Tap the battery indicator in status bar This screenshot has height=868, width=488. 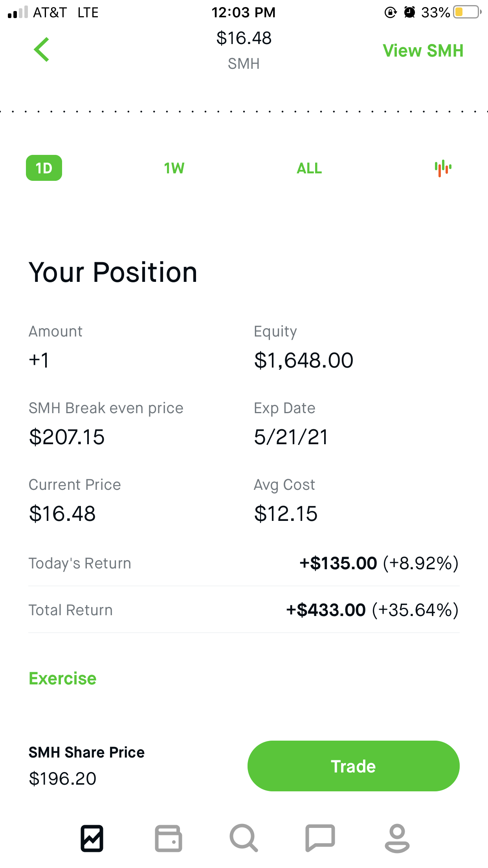click(466, 13)
